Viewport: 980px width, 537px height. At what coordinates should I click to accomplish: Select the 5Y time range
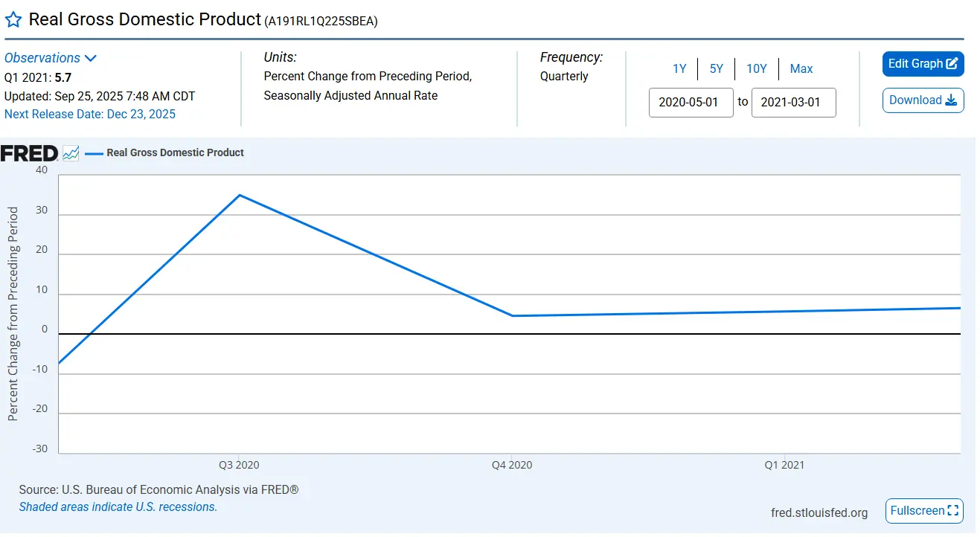point(716,68)
